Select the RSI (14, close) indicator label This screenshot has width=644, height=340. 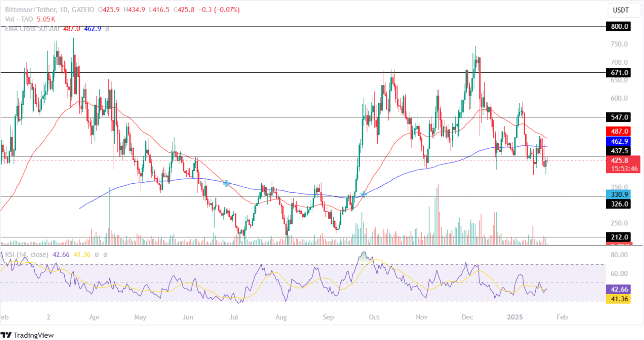click(x=27, y=255)
